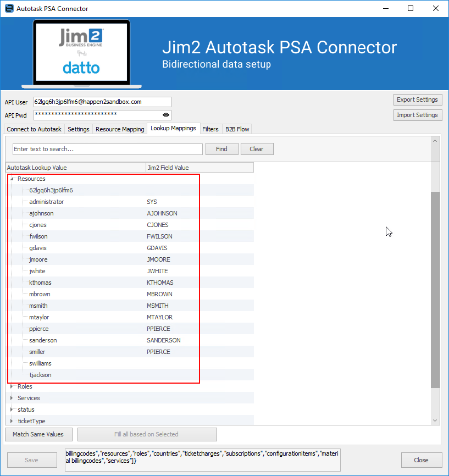449x476 pixels.
Task: Expand the Roles tree node
Action: [12, 386]
